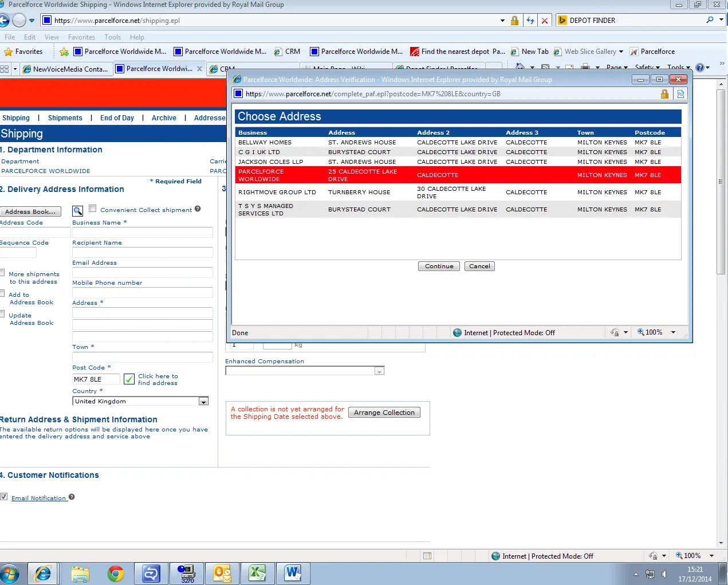Image resolution: width=728 pixels, height=585 pixels.
Task: Tick More shipments to this address checkbox
Action: 2,273
